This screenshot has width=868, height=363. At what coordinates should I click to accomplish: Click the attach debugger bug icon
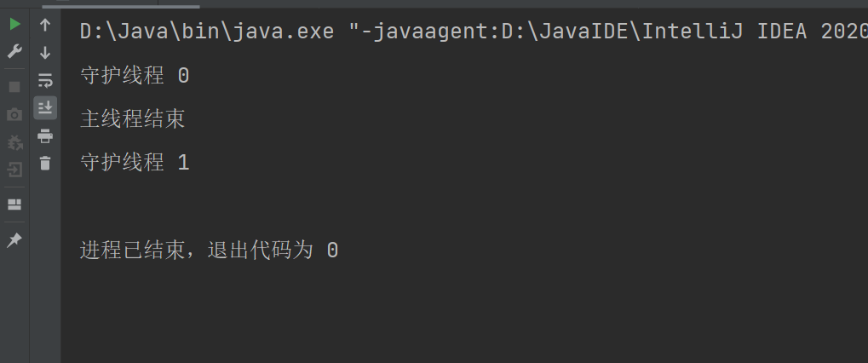click(x=15, y=142)
